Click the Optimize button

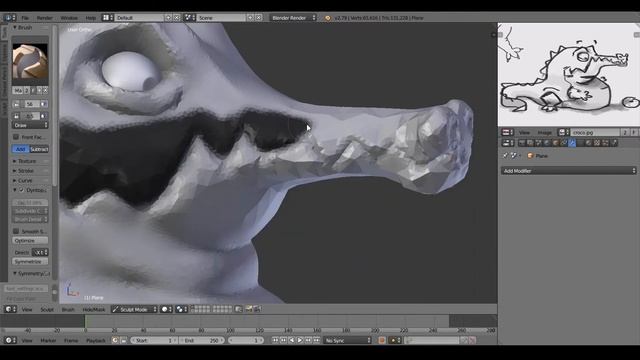(30, 240)
